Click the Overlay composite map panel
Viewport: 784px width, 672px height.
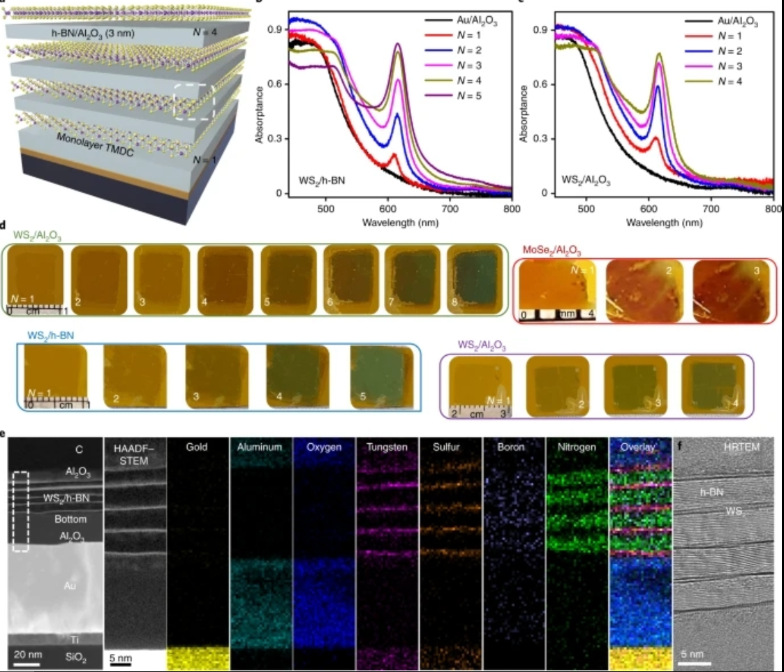(x=639, y=551)
